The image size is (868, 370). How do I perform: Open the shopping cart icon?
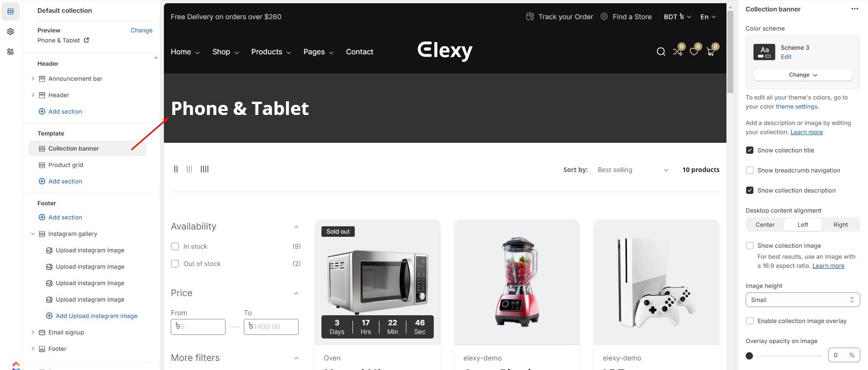click(x=710, y=52)
